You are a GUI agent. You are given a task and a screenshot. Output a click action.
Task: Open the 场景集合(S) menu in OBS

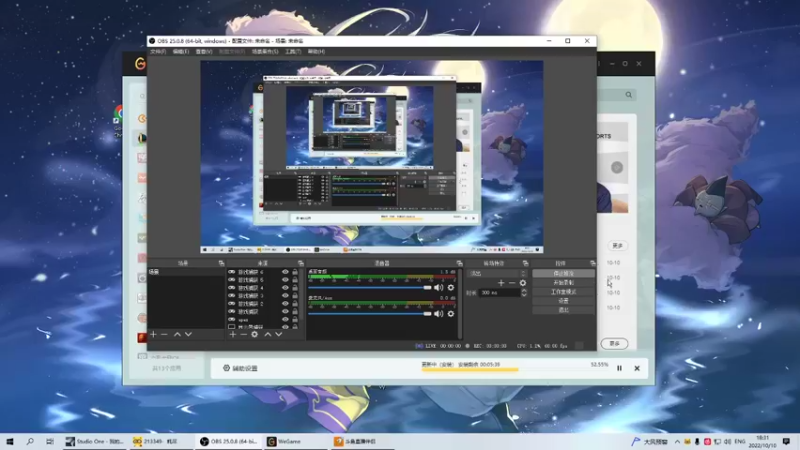265,52
